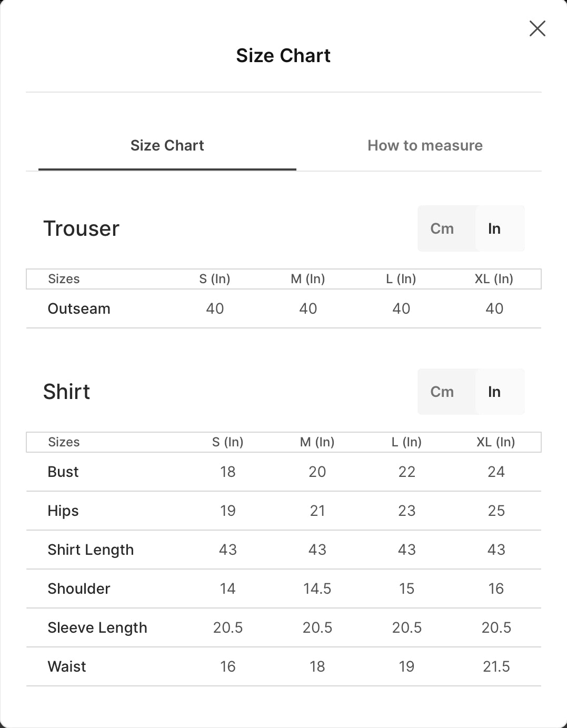Click the S (In) header in Trouser table
Image resolution: width=567 pixels, height=728 pixels.
coord(215,278)
